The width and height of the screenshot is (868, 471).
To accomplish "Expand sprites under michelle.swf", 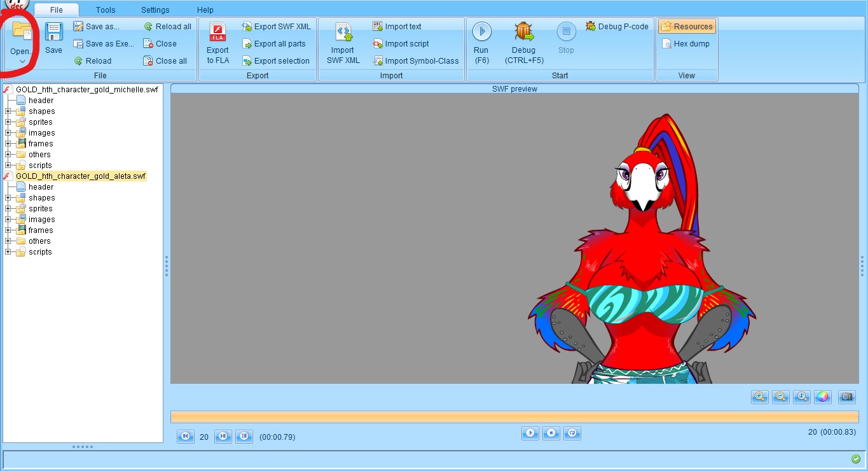I will pyautogui.click(x=8, y=122).
